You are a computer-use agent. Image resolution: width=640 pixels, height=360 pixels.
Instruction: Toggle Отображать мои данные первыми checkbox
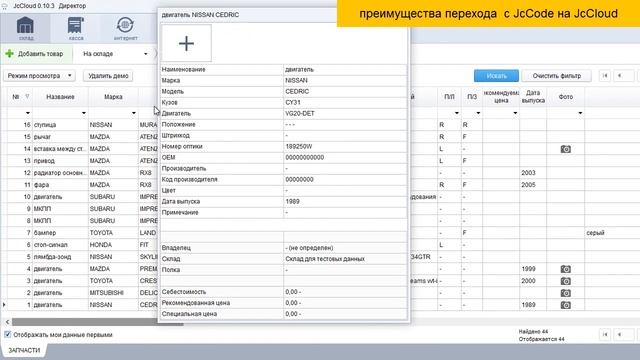tap(7, 335)
